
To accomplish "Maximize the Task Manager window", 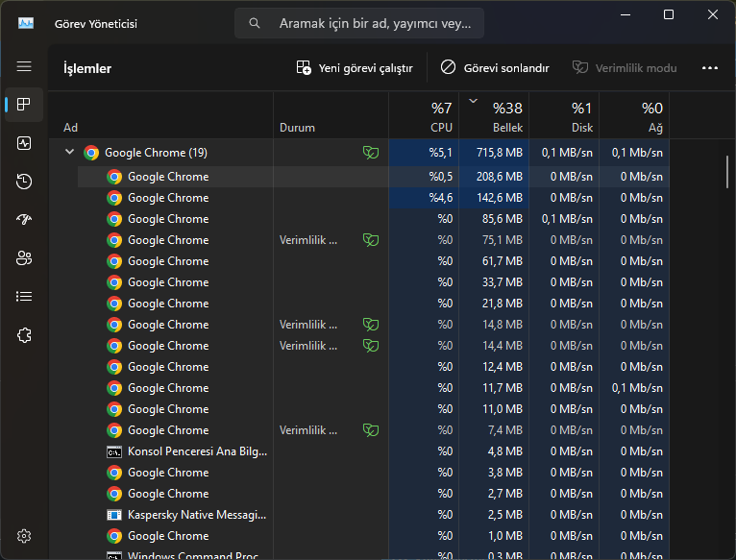I will click(669, 14).
